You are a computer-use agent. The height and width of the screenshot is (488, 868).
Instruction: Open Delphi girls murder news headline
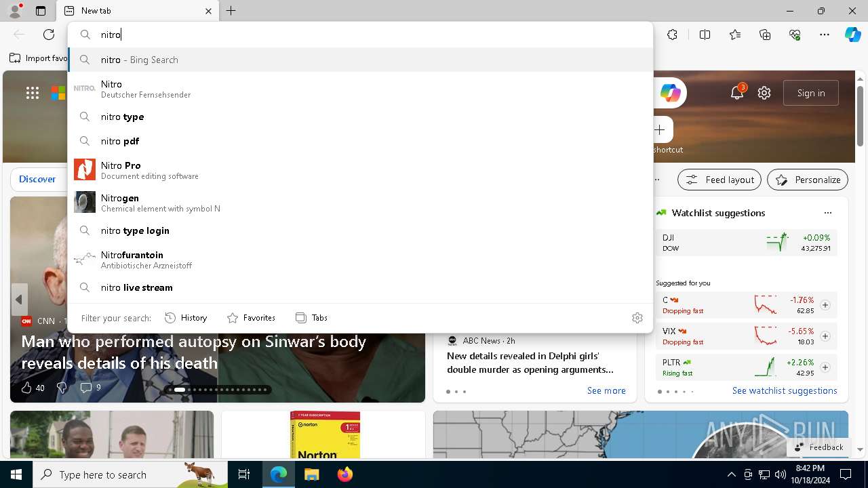click(x=530, y=363)
